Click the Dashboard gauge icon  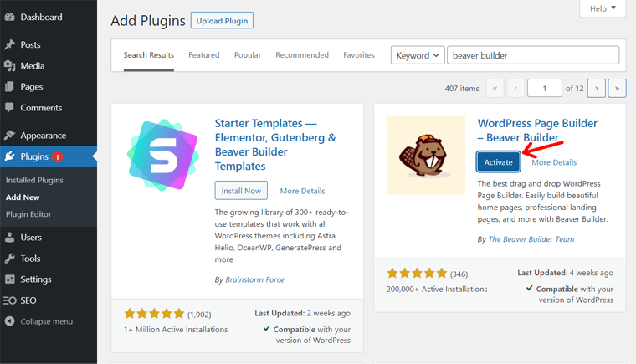point(10,17)
